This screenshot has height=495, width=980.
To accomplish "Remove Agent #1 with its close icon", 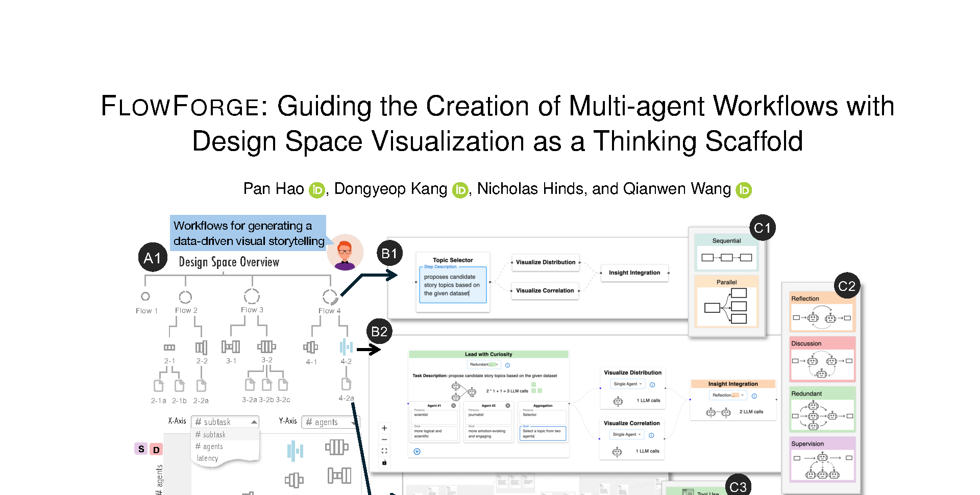I will pyautogui.click(x=454, y=406).
